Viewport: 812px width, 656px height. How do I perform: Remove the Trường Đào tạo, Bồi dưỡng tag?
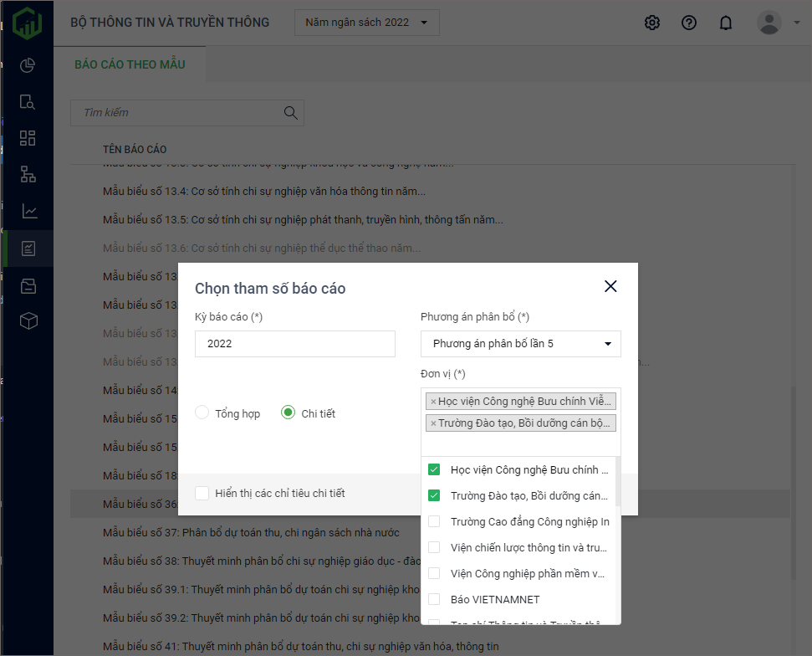click(433, 423)
